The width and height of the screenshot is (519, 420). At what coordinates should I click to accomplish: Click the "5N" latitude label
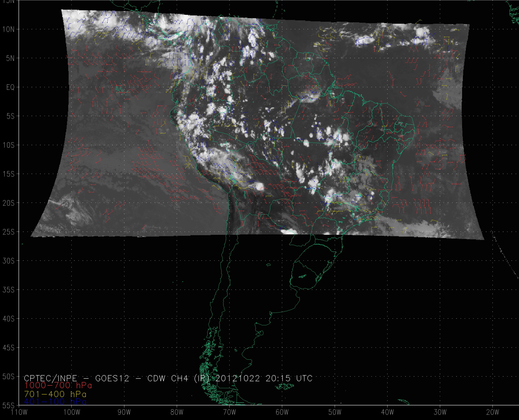point(10,58)
